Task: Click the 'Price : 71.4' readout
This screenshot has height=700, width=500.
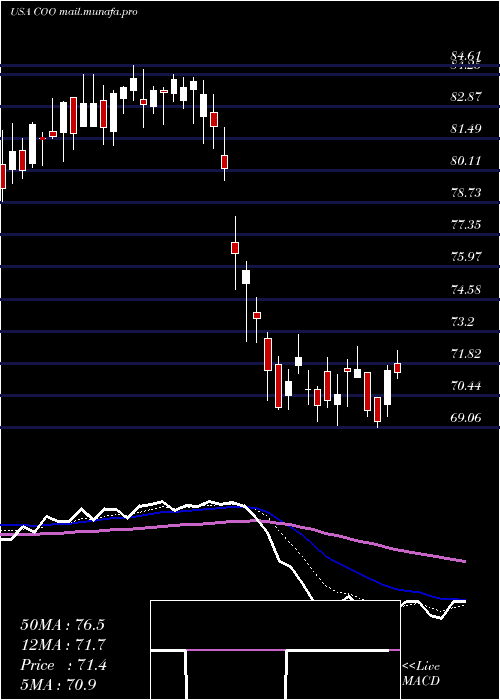Action: tap(63, 665)
